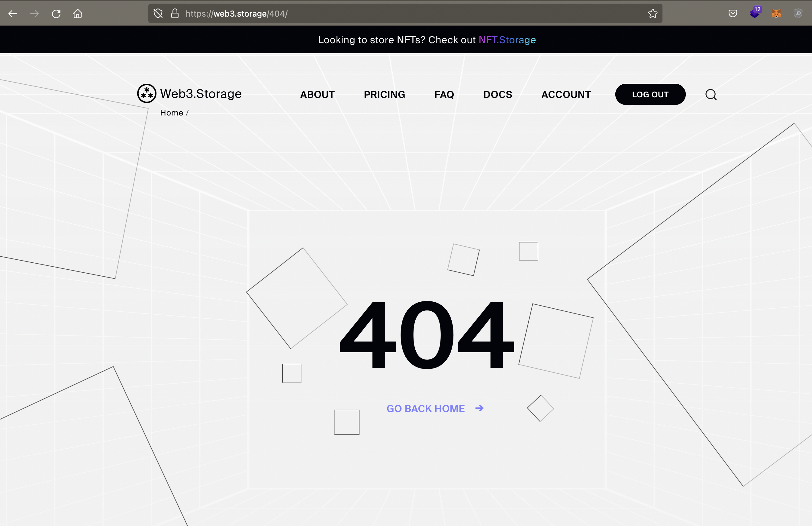Screen dimensions: 812x526
Task: Click the tracking protection shield icon
Action: [x=158, y=14]
